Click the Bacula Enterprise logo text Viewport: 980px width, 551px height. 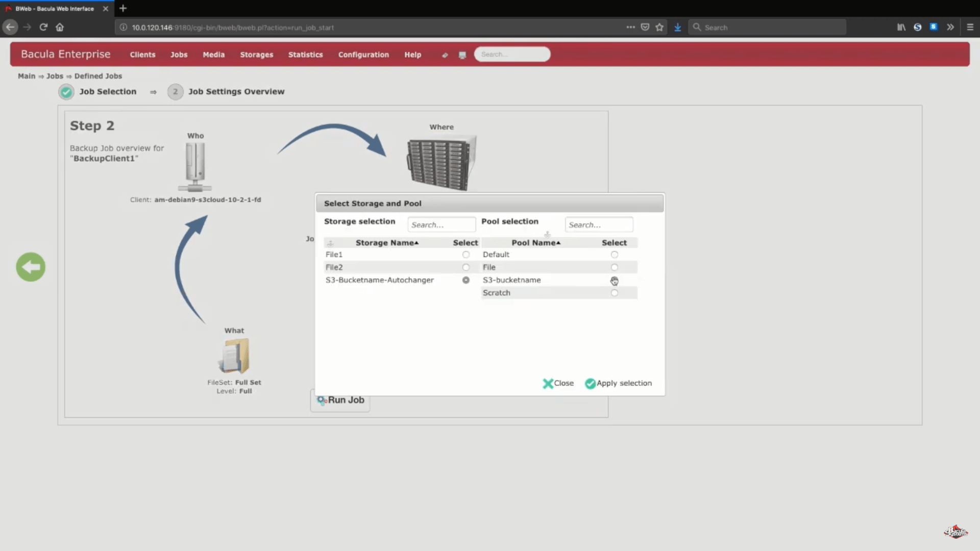point(65,54)
